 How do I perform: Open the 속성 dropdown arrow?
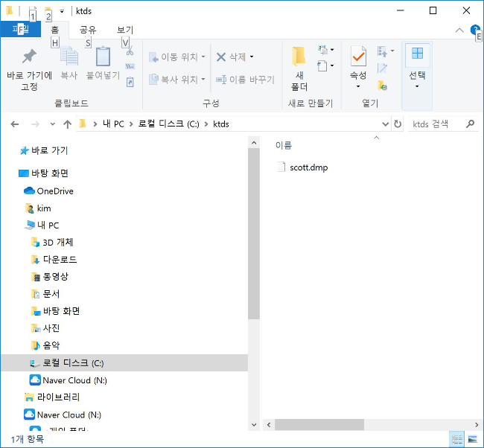[358, 86]
